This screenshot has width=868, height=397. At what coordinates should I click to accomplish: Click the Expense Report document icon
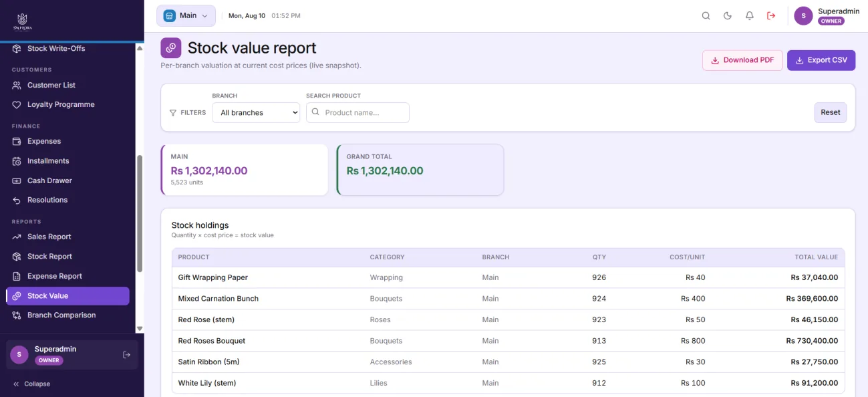click(x=17, y=277)
